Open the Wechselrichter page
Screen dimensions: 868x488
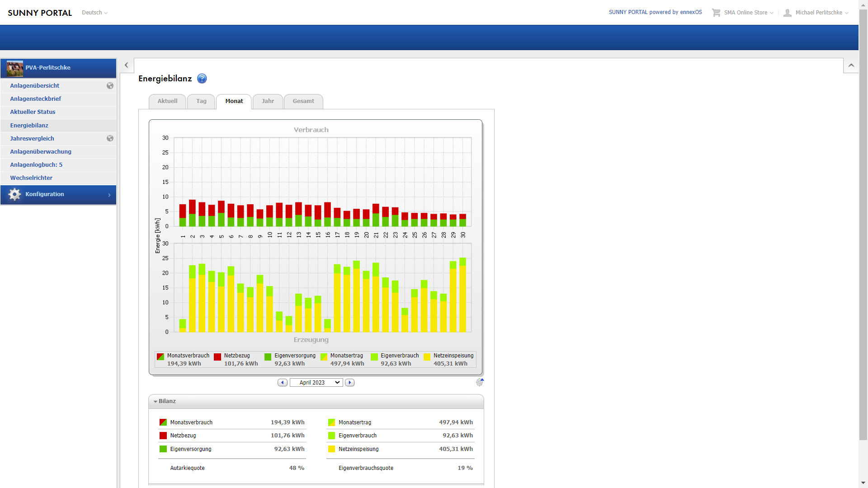31,178
